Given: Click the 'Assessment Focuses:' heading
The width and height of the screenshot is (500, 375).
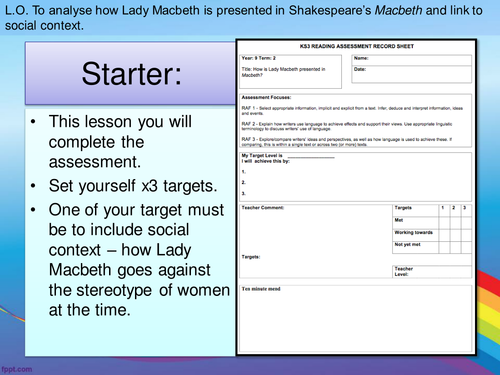Looking at the screenshot, I should click(266, 97).
